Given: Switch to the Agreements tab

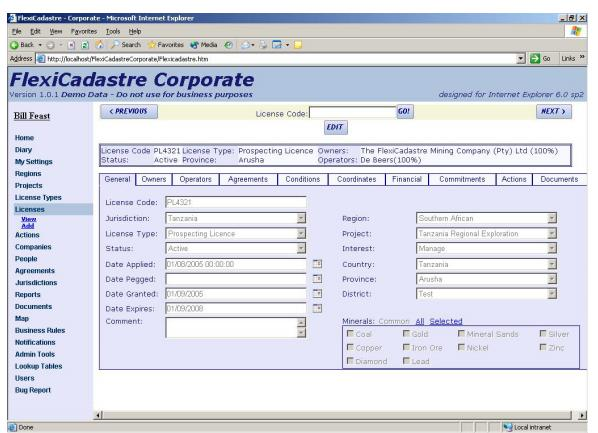Looking at the screenshot, I should [248, 179].
